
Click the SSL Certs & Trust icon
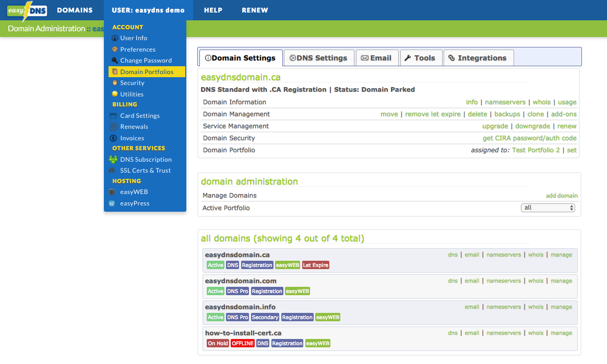[x=112, y=170]
